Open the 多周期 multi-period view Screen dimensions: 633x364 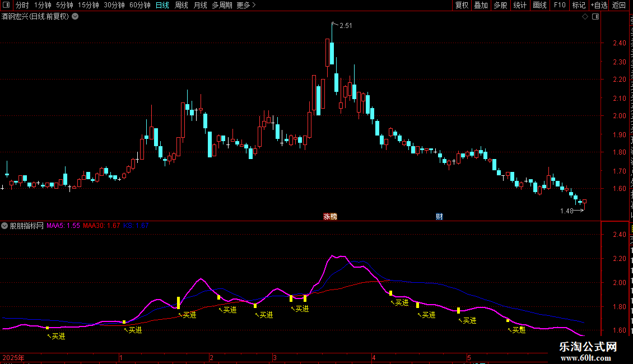(x=222, y=5)
